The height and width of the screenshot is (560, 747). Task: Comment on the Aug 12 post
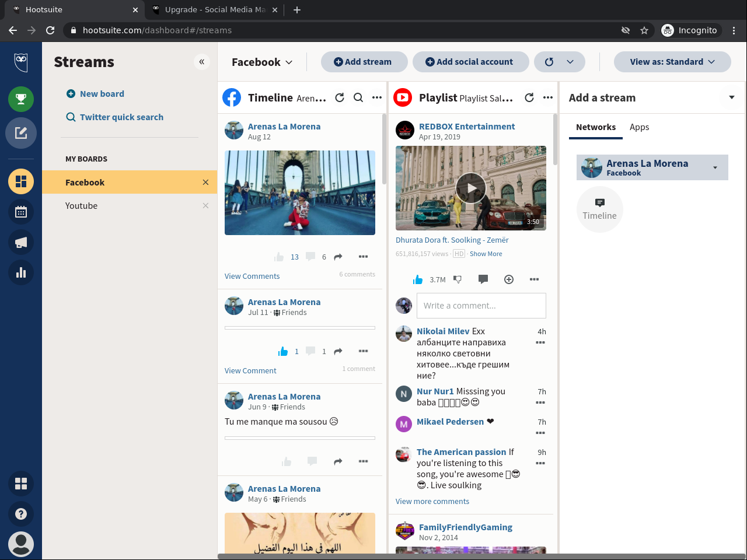[310, 257]
